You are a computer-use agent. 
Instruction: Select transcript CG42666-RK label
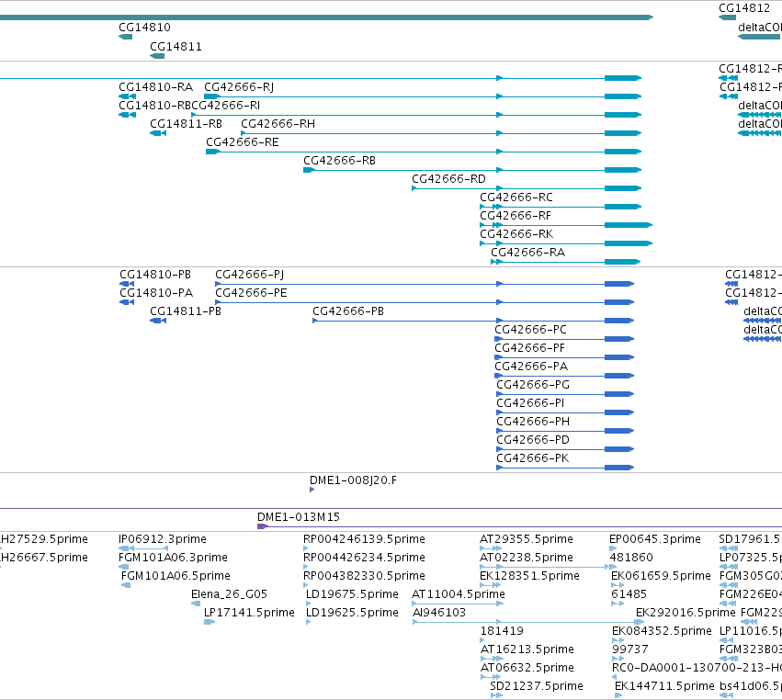pos(516,234)
